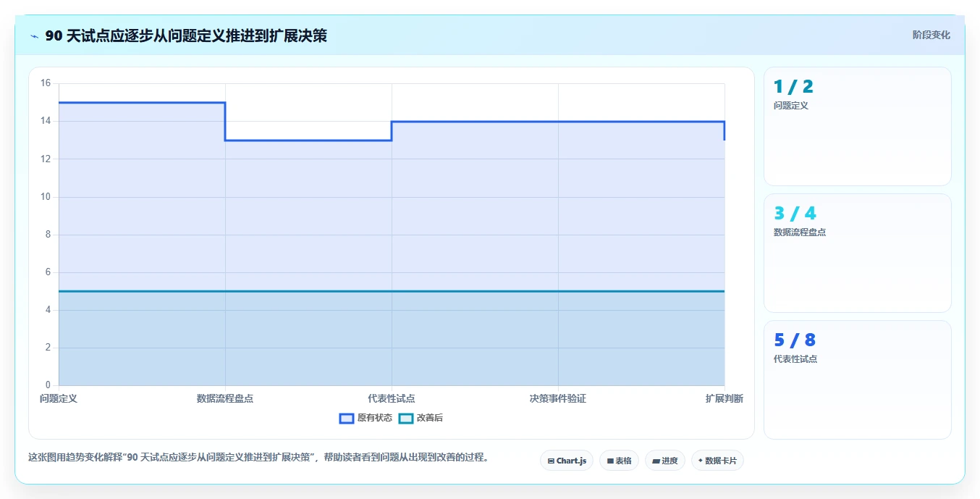Select the 进度 tag
Screen dimensions: 980x499
coord(665,461)
